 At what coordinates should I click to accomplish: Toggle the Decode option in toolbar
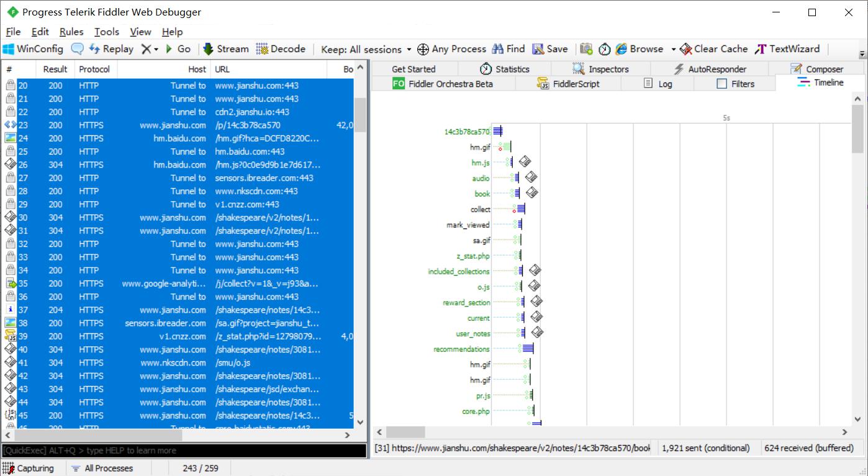coord(281,49)
